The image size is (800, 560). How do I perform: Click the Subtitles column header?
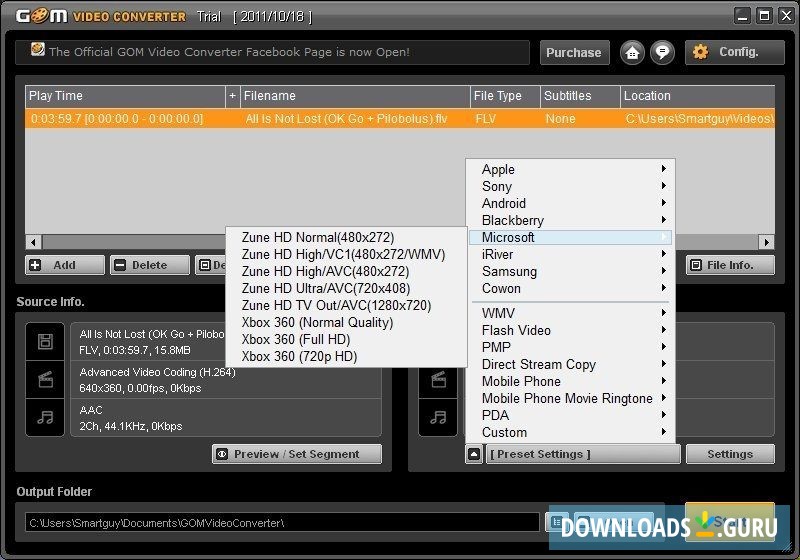[580, 96]
